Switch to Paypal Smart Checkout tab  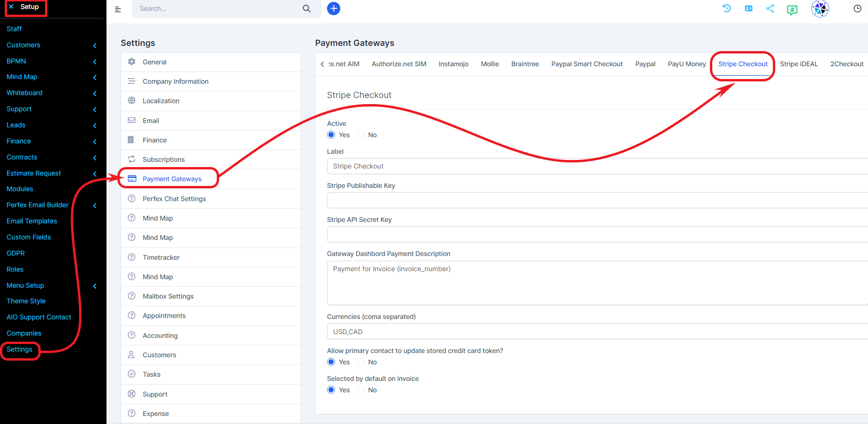[x=587, y=64]
